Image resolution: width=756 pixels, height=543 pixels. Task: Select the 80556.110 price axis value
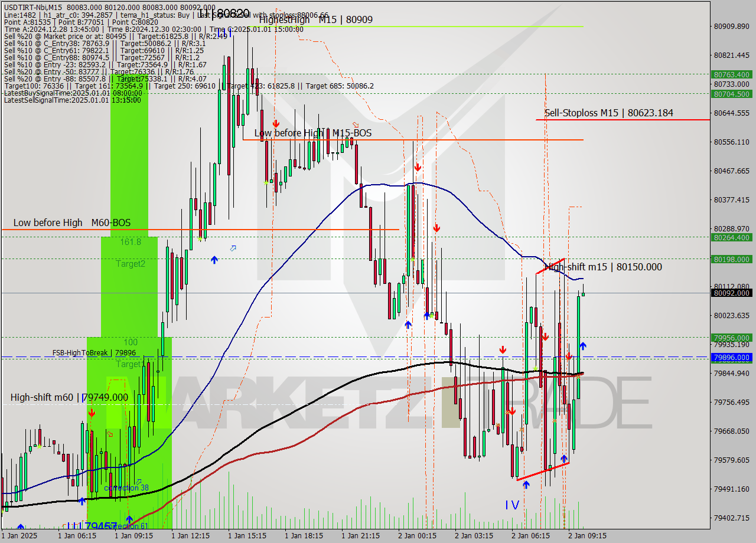[x=732, y=142]
